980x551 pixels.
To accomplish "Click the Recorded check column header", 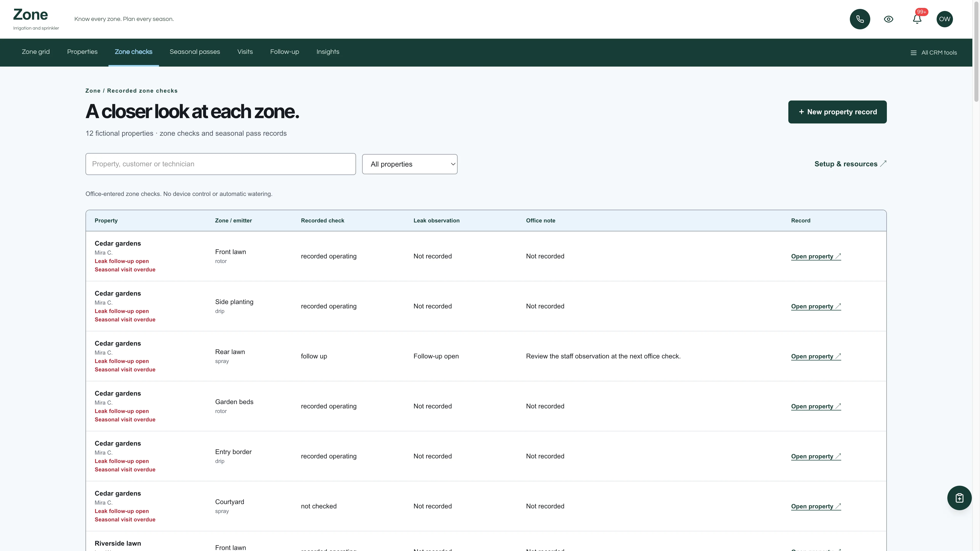I will [x=322, y=221].
